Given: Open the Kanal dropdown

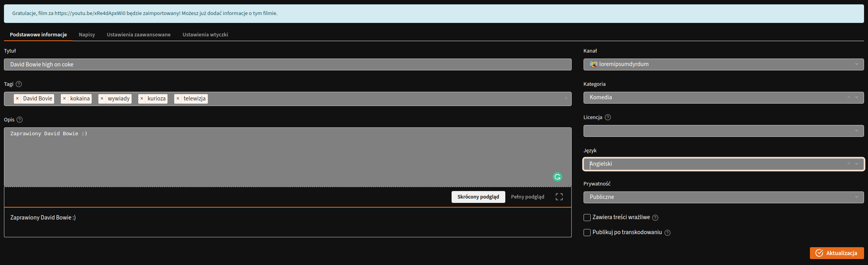Looking at the screenshot, I should (x=723, y=64).
